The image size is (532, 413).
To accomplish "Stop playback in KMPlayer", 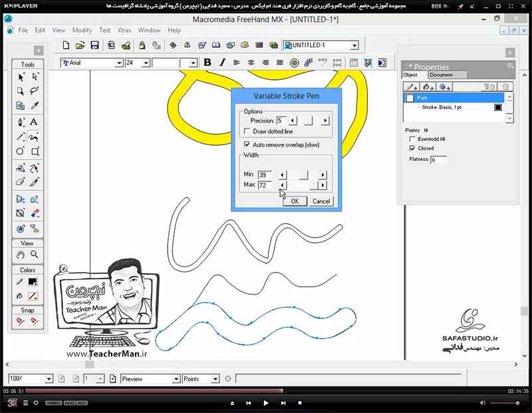I will tap(300, 403).
